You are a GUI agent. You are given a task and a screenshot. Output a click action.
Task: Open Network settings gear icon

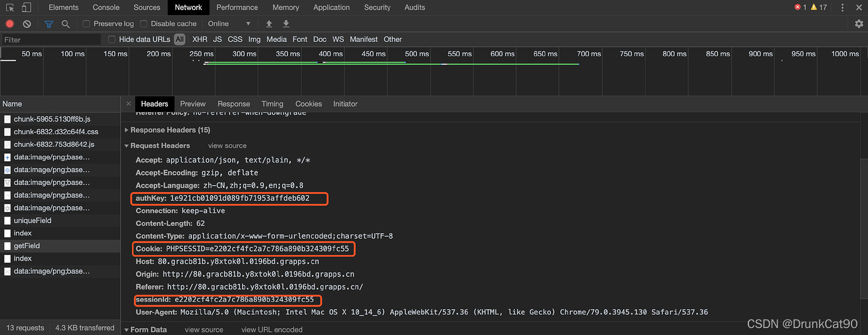859,24
